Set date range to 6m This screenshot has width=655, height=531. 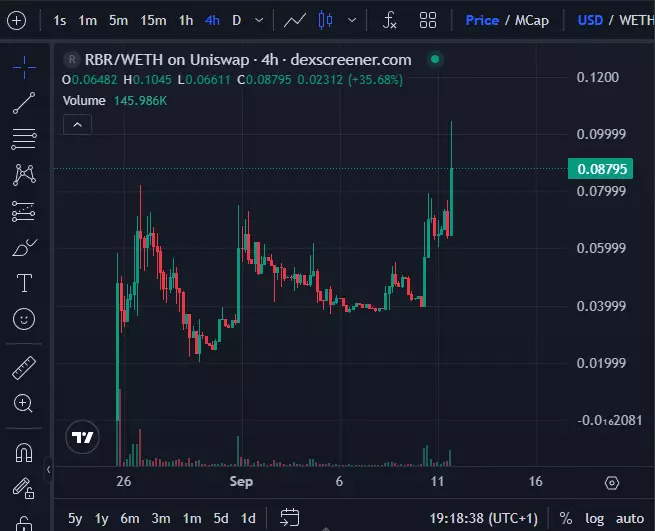pyautogui.click(x=129, y=518)
